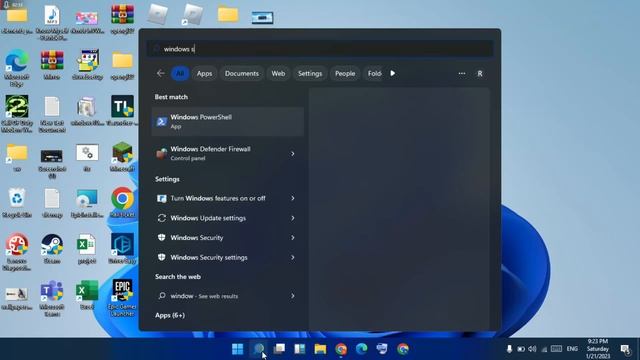Select the All filter tab
Screen dimensions: 640x360
tap(180, 73)
